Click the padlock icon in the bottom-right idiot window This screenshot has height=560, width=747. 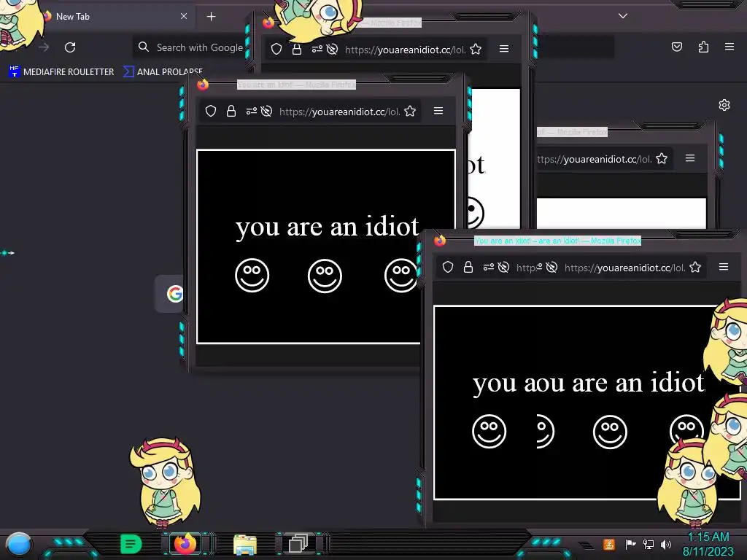(468, 267)
